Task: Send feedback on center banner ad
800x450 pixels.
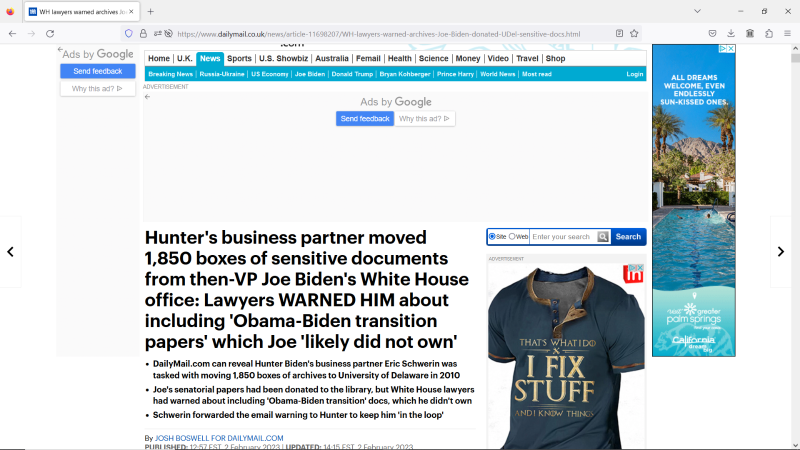Action: 365,119
